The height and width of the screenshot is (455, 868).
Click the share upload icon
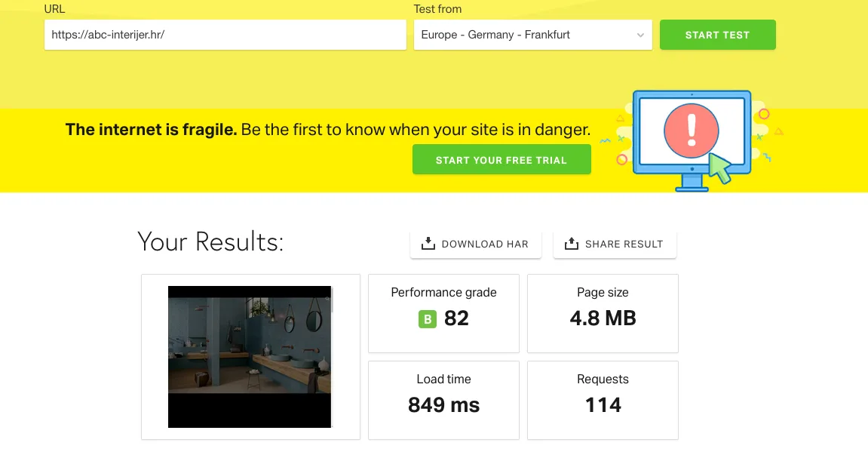pos(571,244)
